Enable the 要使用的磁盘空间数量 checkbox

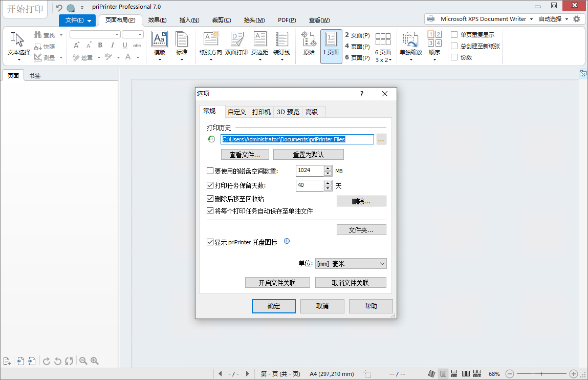tap(210, 171)
